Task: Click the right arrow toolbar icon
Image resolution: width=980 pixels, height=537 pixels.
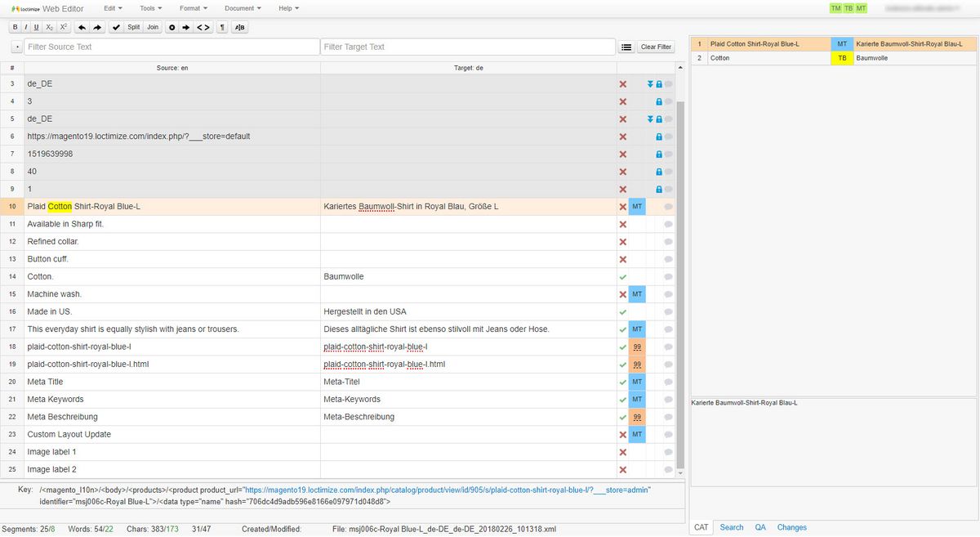Action: 186,27
